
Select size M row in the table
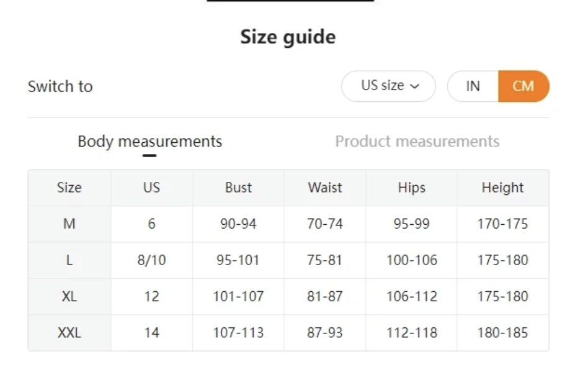click(69, 224)
